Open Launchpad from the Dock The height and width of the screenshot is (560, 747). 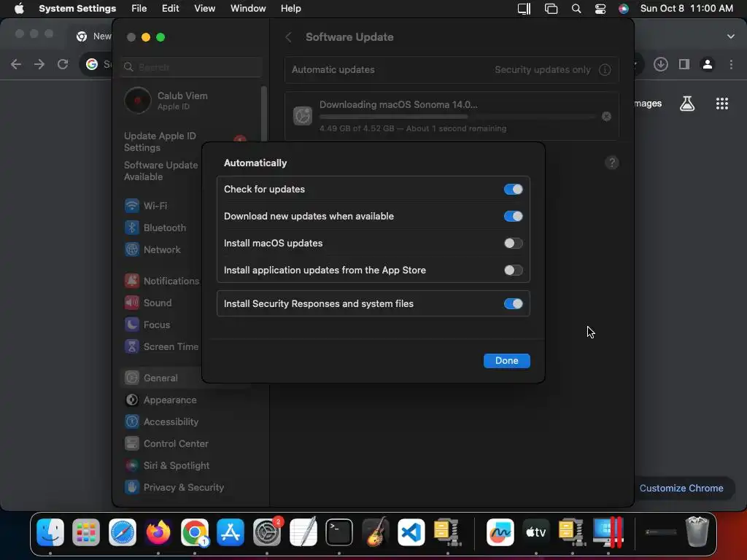tap(86, 532)
